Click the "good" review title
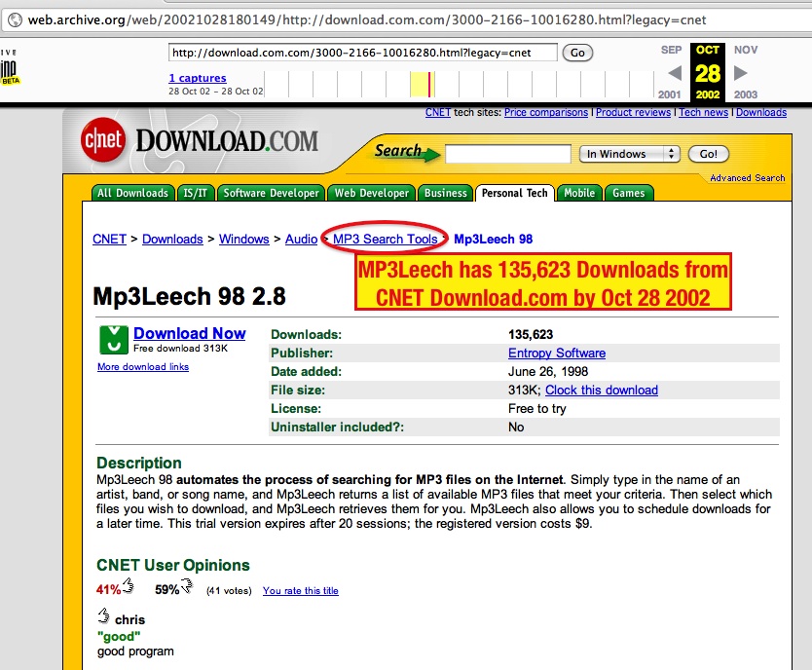812x670 pixels. (x=119, y=636)
